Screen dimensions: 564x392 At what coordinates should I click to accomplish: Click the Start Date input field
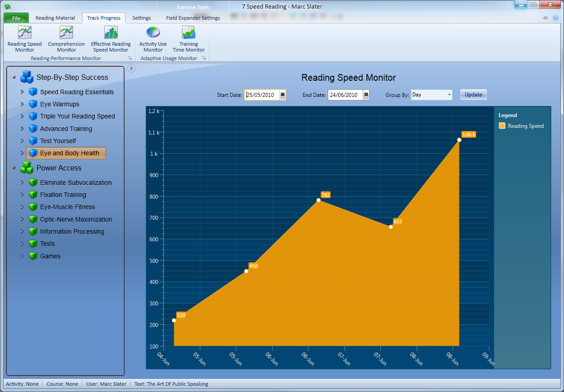(x=262, y=95)
